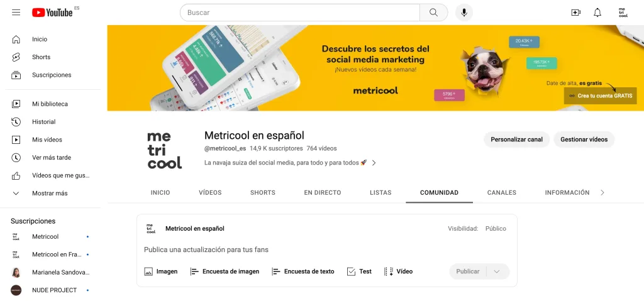Click the post text field placeholder

[206, 249]
